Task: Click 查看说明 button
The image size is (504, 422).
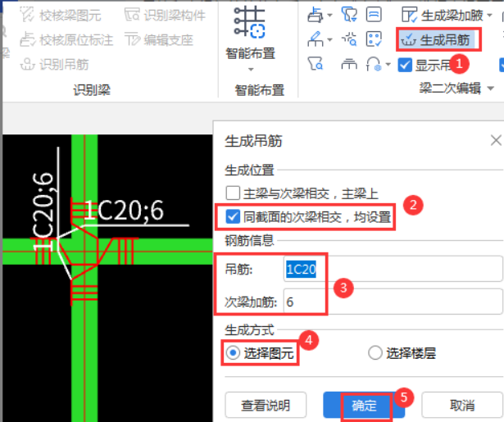Action: [x=266, y=405]
